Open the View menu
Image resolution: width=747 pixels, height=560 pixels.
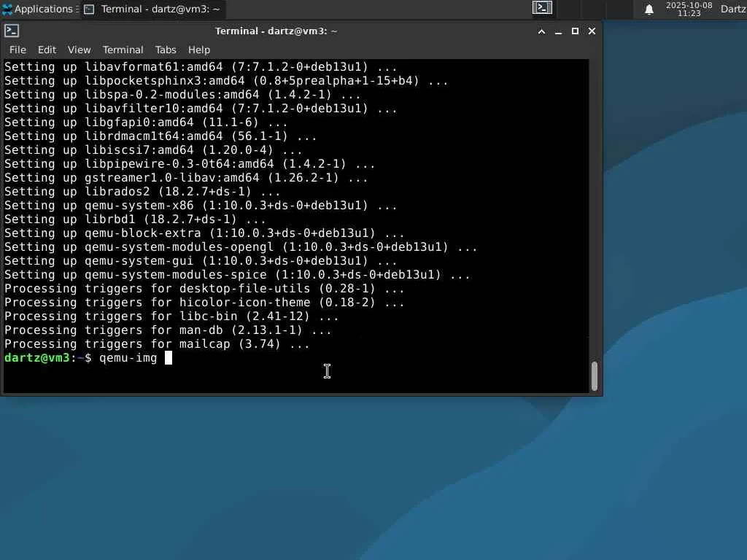[79, 50]
